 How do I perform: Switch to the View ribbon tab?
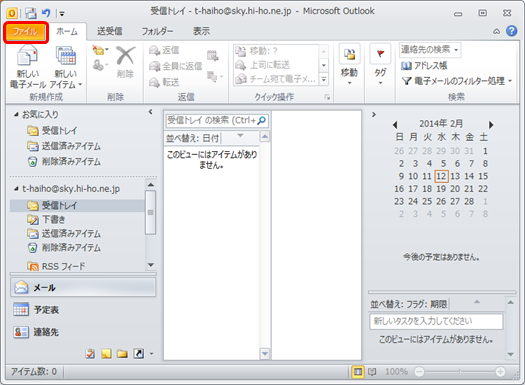click(x=201, y=31)
